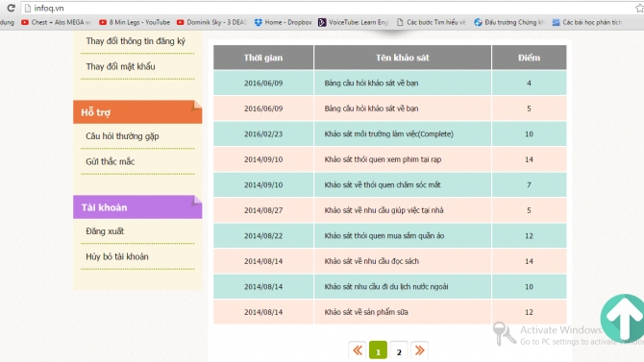Screen dimensions: 644x362
Task: Go to next page with double-right arrow
Action: pyautogui.click(x=419, y=350)
